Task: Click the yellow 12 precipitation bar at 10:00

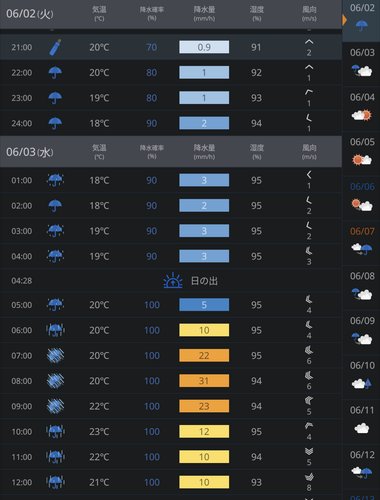Action: click(204, 432)
